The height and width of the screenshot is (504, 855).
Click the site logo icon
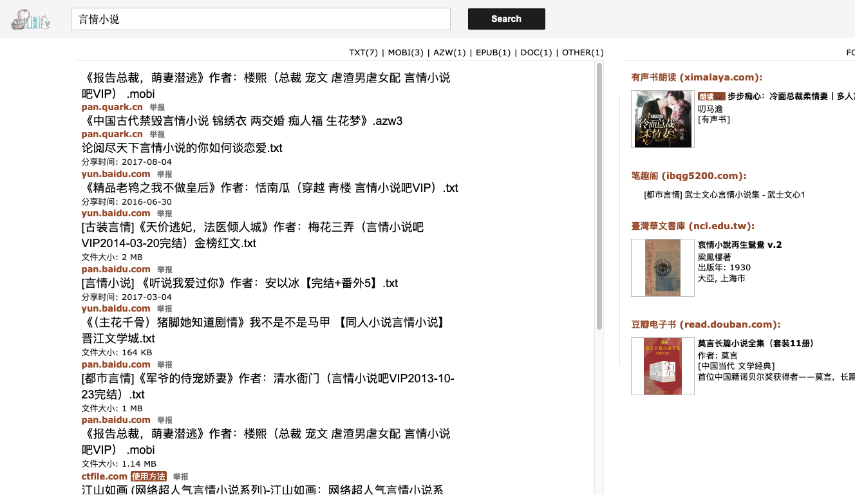pyautogui.click(x=30, y=19)
